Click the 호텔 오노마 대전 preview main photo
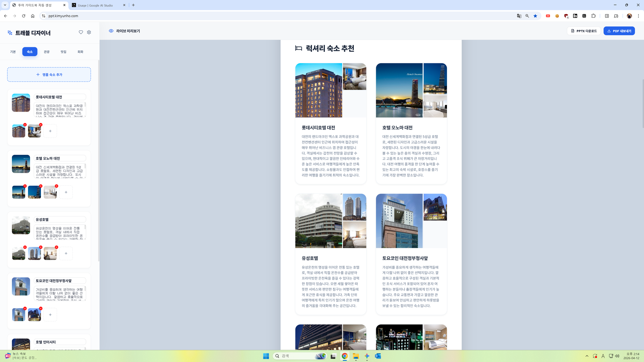The width and height of the screenshot is (644, 362). [399, 90]
